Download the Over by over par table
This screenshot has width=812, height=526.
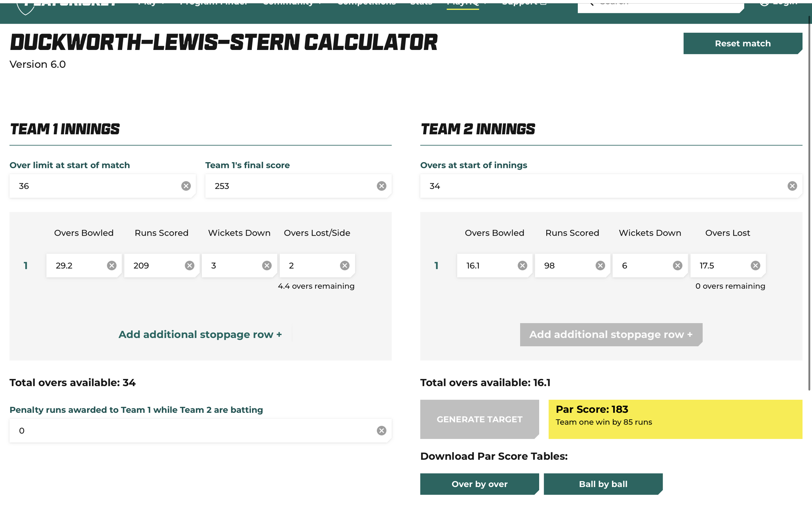click(479, 484)
